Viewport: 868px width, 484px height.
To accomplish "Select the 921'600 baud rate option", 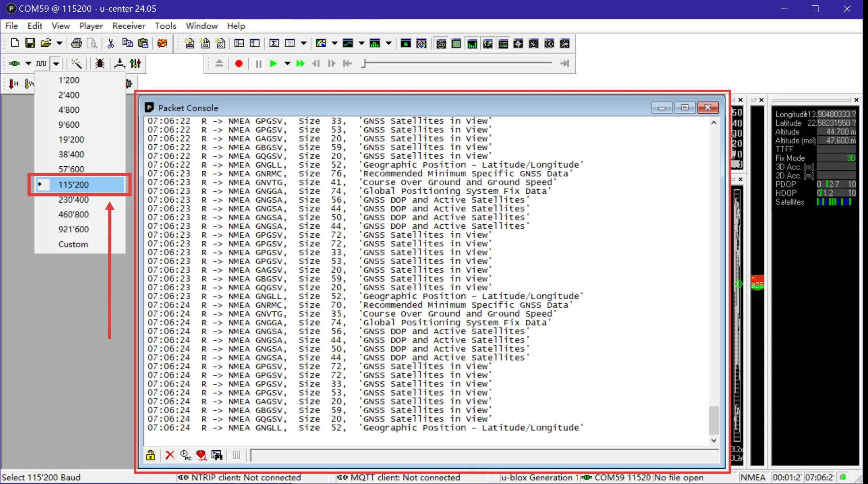I will (x=73, y=229).
